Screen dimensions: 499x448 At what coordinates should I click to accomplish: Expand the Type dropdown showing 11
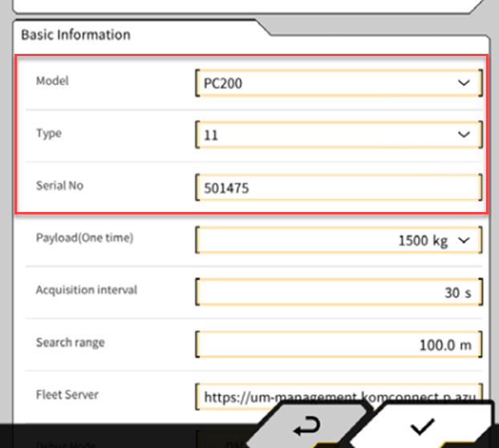click(339, 135)
